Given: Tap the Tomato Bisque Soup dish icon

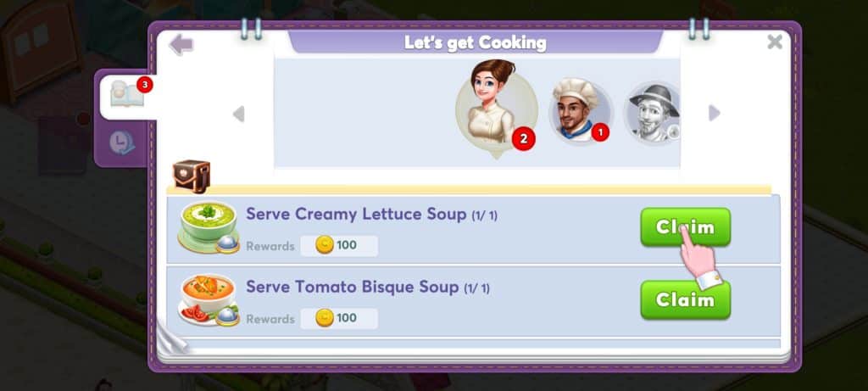Looking at the screenshot, I should pyautogui.click(x=209, y=299).
